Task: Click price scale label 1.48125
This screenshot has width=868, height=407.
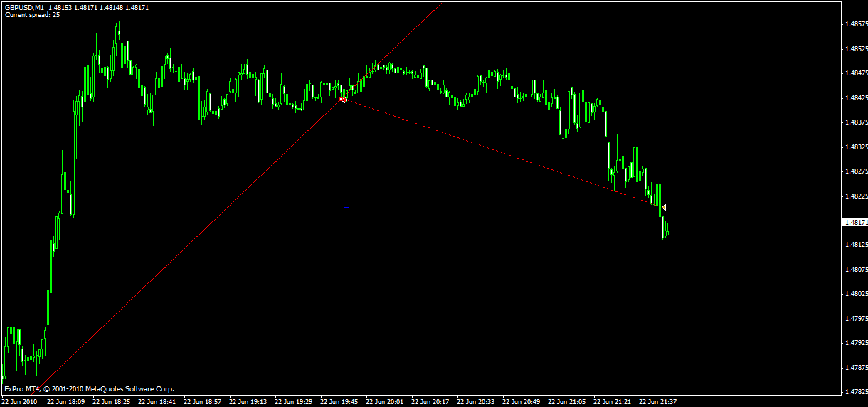Action: coord(856,245)
